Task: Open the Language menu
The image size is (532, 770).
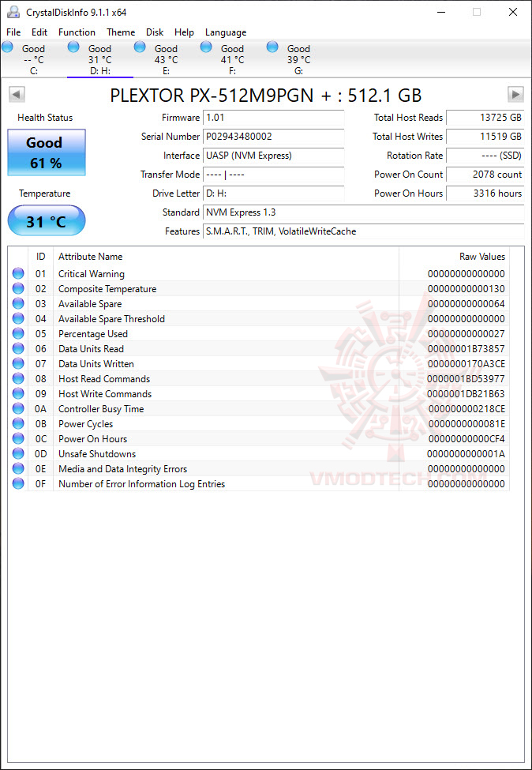Action: (226, 32)
